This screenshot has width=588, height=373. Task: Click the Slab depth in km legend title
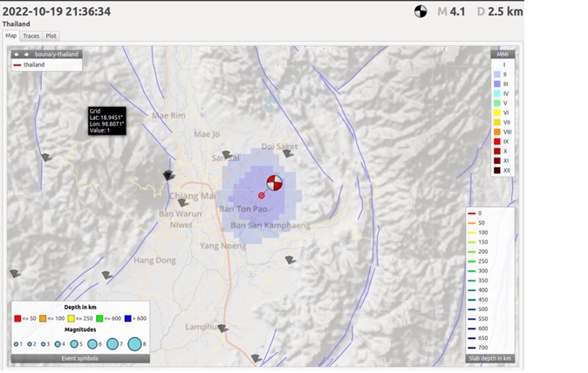[489, 358]
